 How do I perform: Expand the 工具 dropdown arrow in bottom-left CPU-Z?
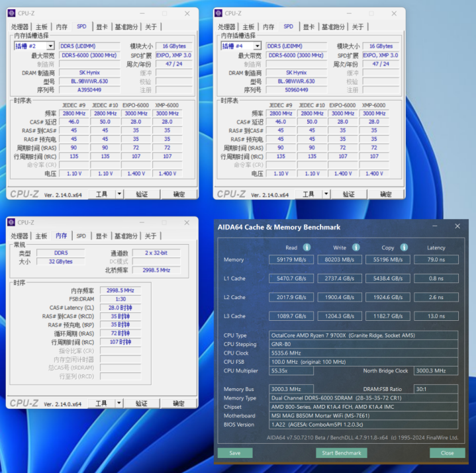pos(119,404)
